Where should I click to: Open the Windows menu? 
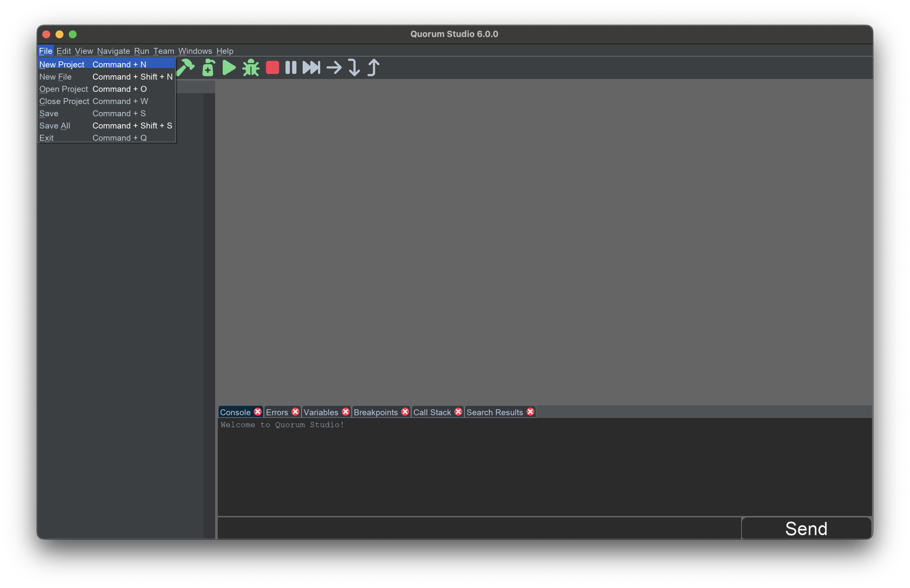click(195, 51)
